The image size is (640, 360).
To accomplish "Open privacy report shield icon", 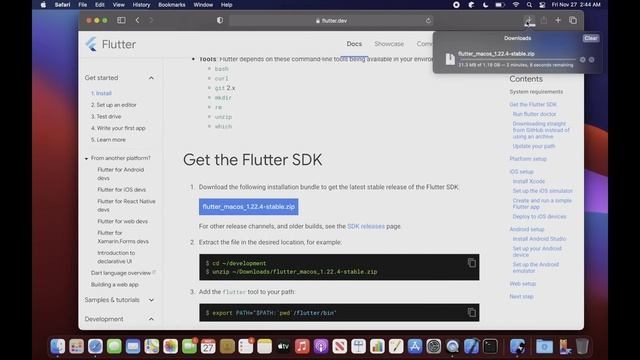I will point(220,20).
